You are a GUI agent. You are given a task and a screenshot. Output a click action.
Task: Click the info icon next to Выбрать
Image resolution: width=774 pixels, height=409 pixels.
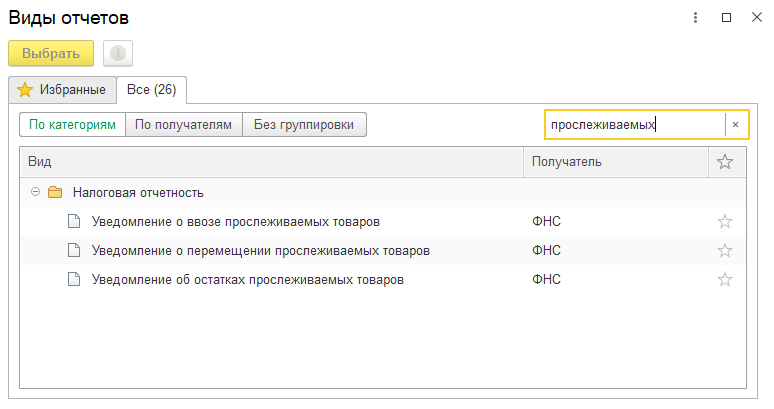click(118, 53)
